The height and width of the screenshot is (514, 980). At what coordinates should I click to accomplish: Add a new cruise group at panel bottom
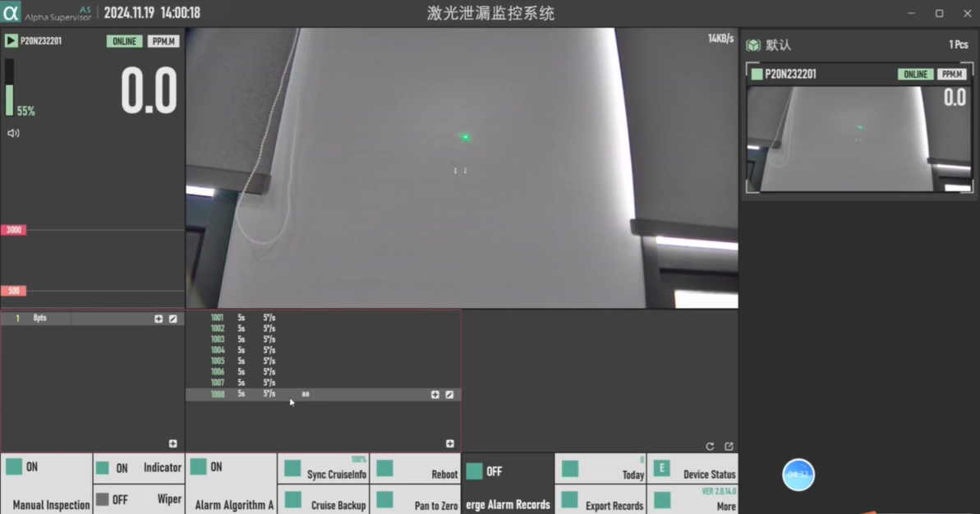pyautogui.click(x=173, y=443)
